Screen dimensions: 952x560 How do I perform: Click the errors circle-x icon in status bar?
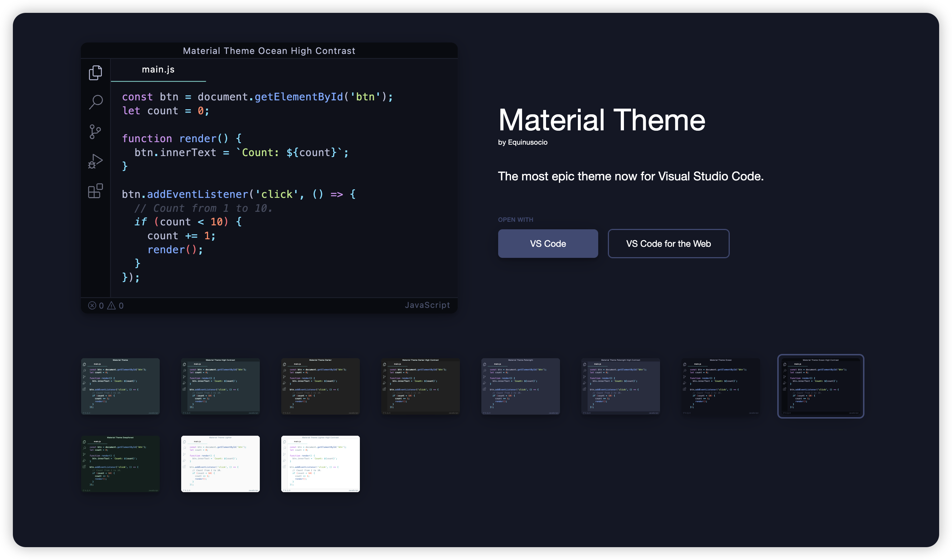[x=92, y=305]
